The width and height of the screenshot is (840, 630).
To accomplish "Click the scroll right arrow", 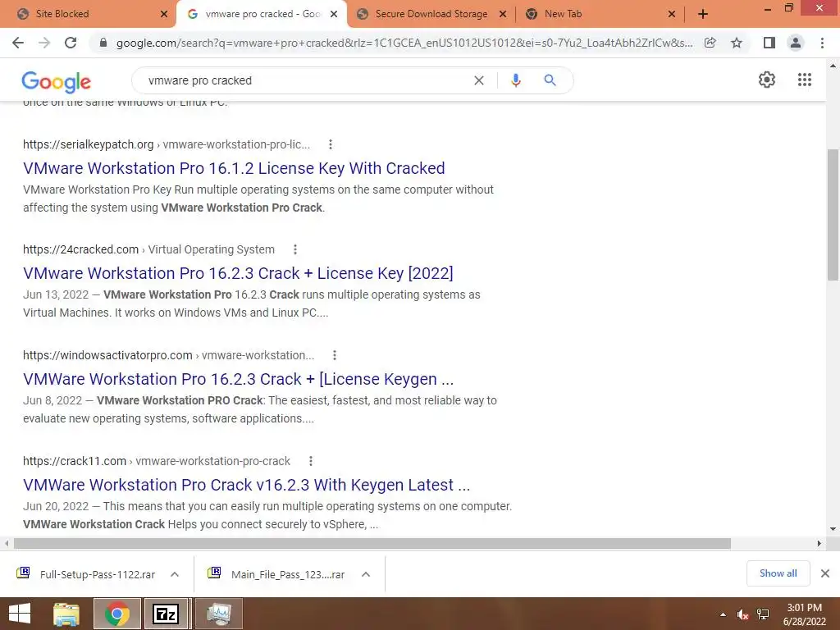I will pyautogui.click(x=819, y=544).
